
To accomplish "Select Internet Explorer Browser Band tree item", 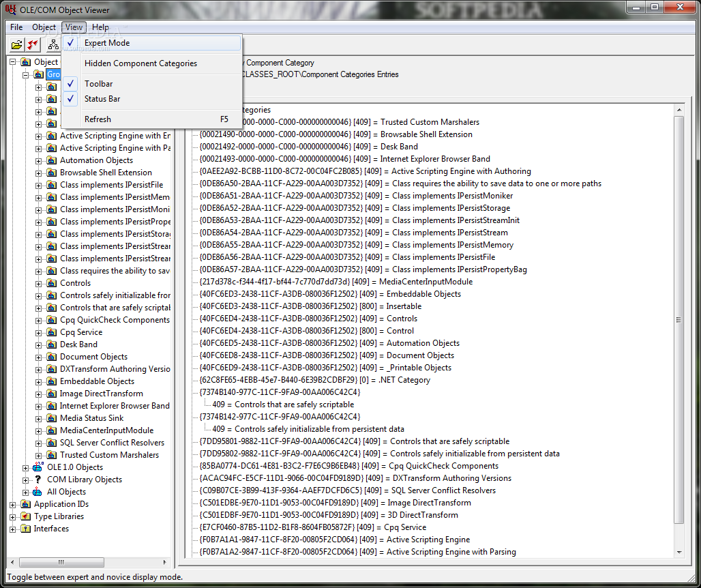I will point(115,406).
